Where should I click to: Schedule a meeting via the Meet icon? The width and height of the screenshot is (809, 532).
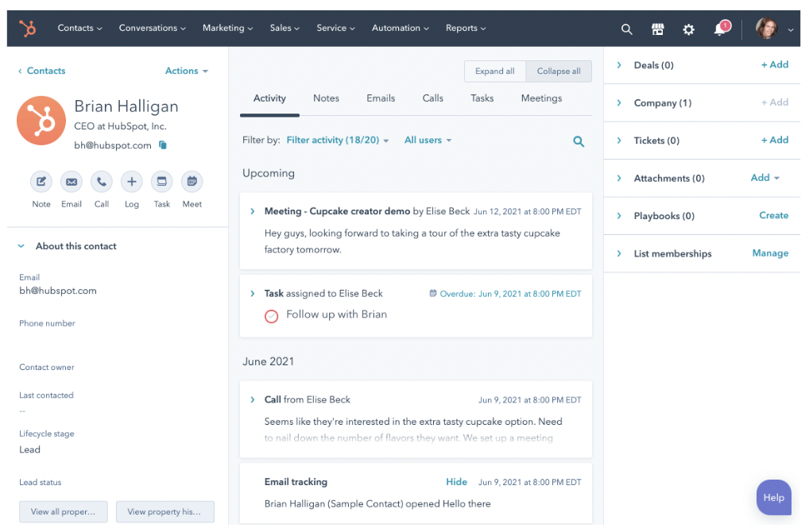pos(192,183)
